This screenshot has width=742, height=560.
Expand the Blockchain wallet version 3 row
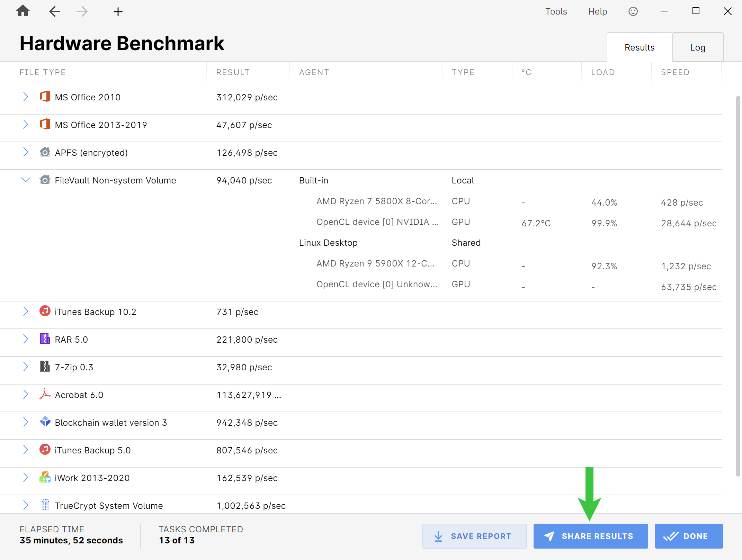pos(25,422)
